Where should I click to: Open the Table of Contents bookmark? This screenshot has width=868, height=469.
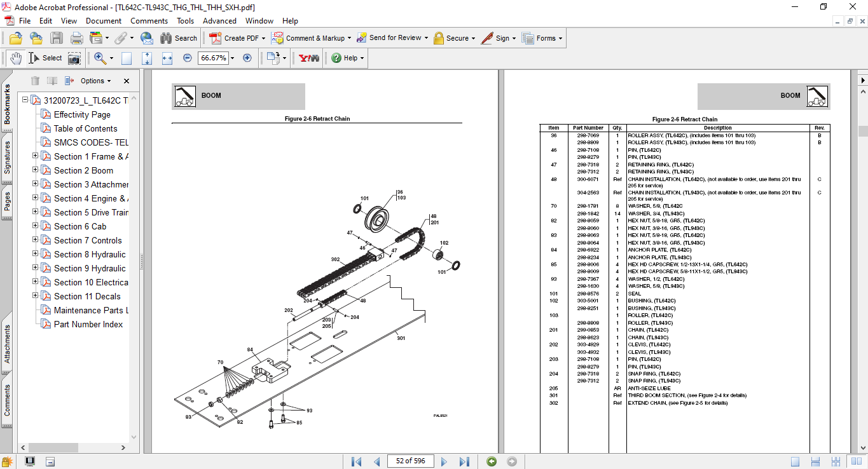[x=85, y=128]
